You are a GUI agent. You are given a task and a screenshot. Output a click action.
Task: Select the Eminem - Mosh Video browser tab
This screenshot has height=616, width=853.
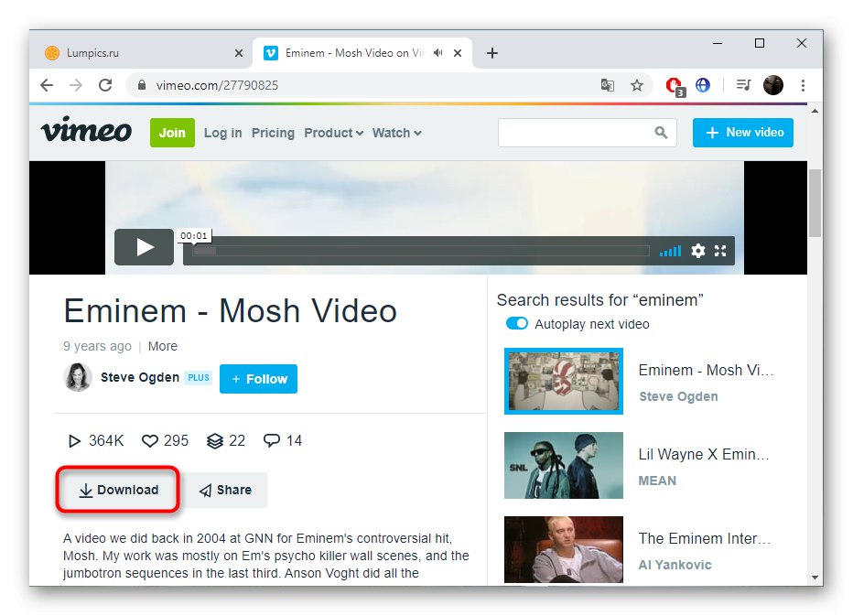[362, 53]
